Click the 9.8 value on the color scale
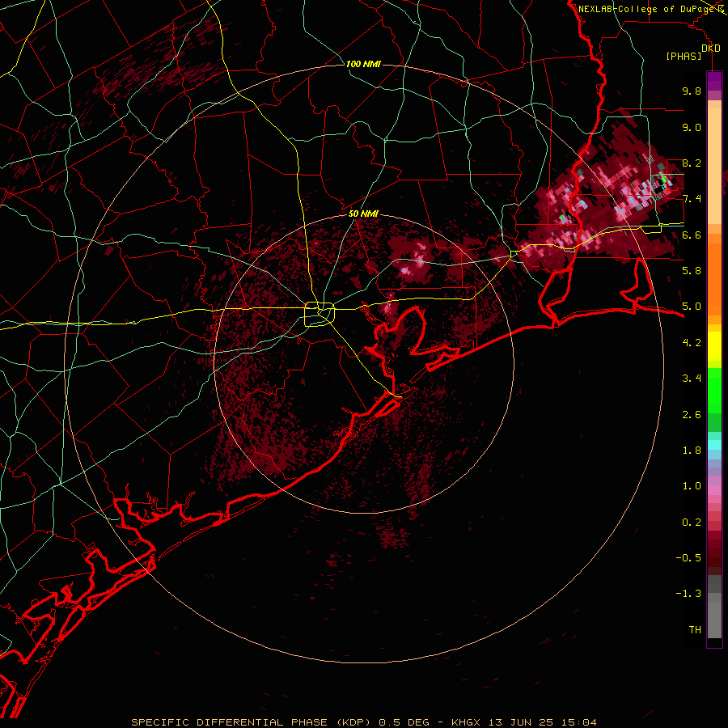Image resolution: width=728 pixels, height=728 pixels. click(x=692, y=91)
